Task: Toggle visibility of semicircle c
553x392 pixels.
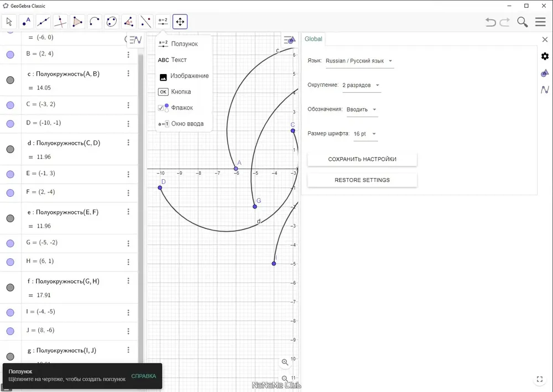Action: point(10,80)
